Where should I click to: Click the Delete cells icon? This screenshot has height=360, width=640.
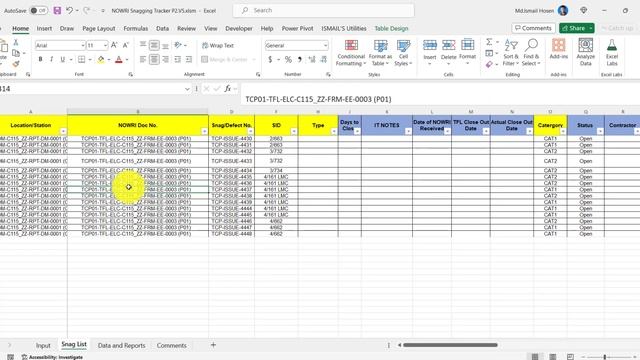(449, 45)
